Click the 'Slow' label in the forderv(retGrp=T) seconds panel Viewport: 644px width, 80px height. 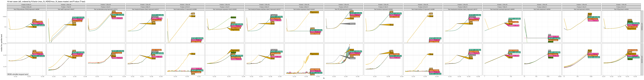[193, 54]
